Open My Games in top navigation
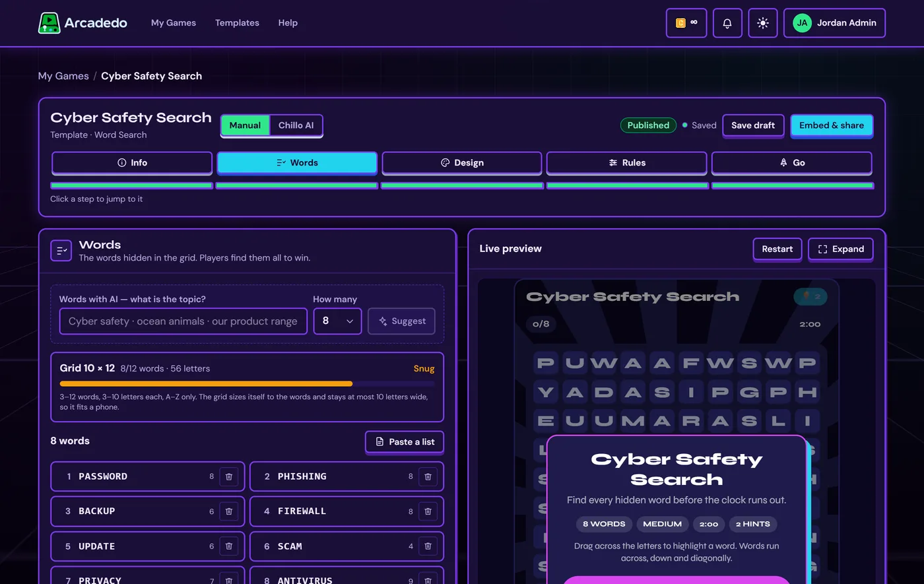Image resolution: width=924 pixels, height=584 pixels. [174, 23]
